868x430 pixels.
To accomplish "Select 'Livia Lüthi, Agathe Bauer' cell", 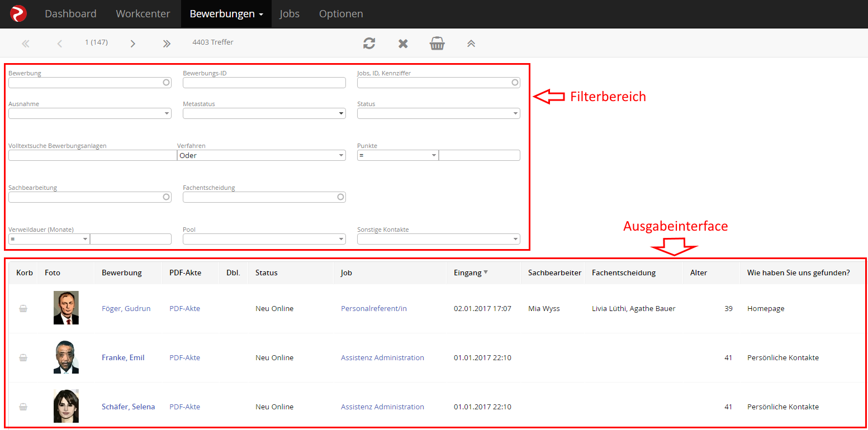I will pos(634,308).
